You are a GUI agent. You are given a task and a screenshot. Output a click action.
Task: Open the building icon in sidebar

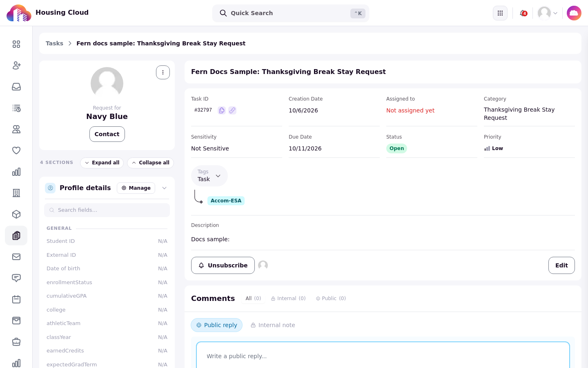pos(16,193)
